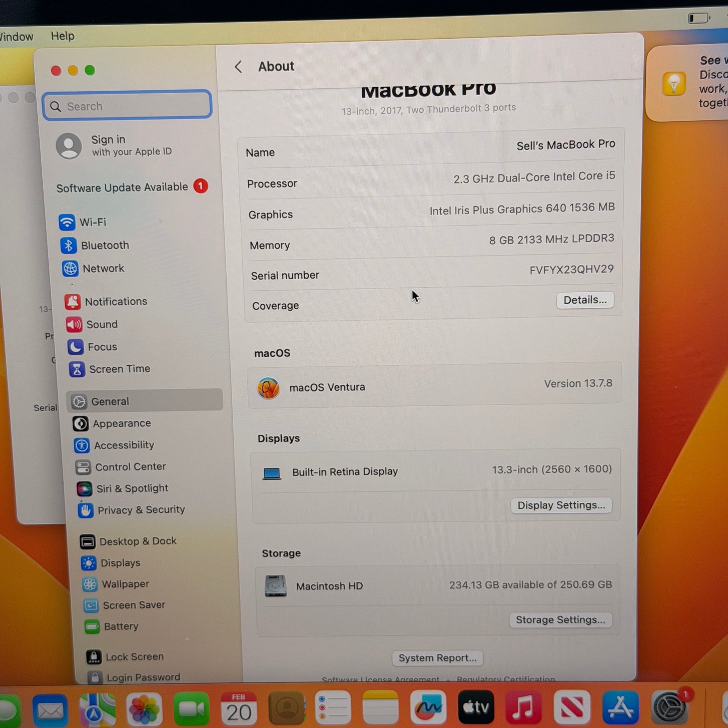Screen dimensions: 728x728
Task: Select the Sound settings item
Action: coord(92,324)
